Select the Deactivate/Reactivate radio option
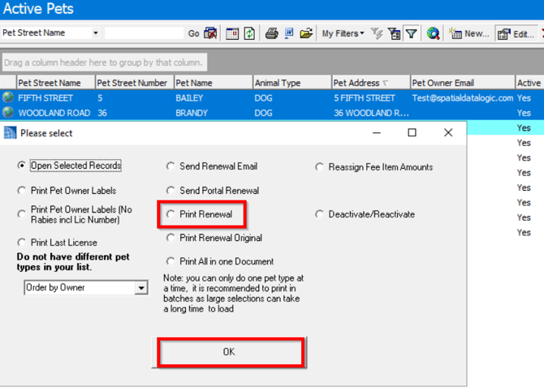544x392 pixels. [320, 214]
